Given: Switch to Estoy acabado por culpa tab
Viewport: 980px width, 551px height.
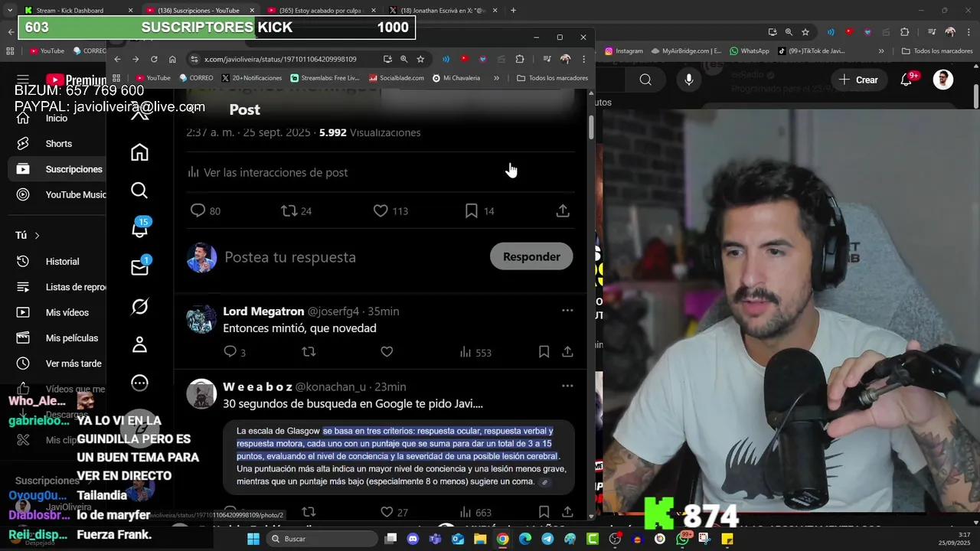Looking at the screenshot, I should click(x=320, y=11).
